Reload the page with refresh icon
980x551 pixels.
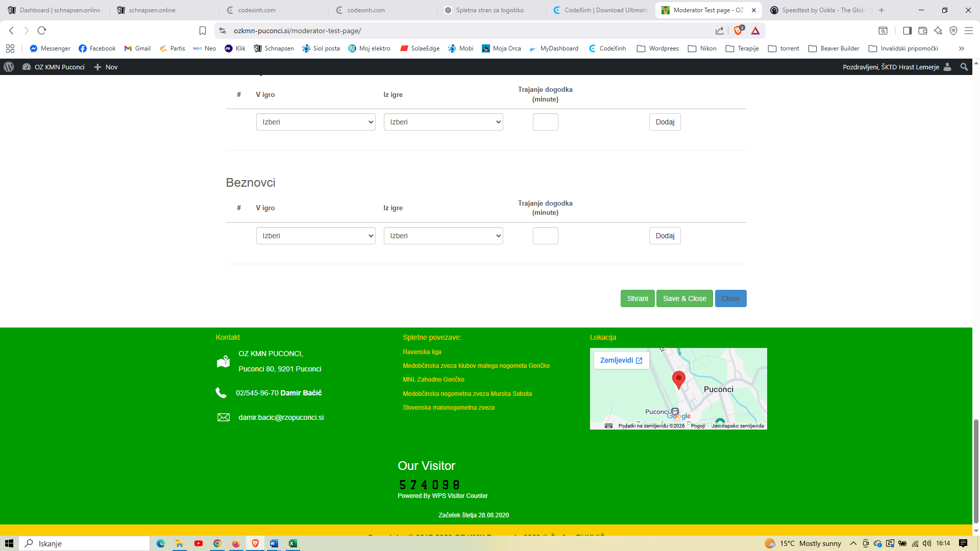[42, 31]
